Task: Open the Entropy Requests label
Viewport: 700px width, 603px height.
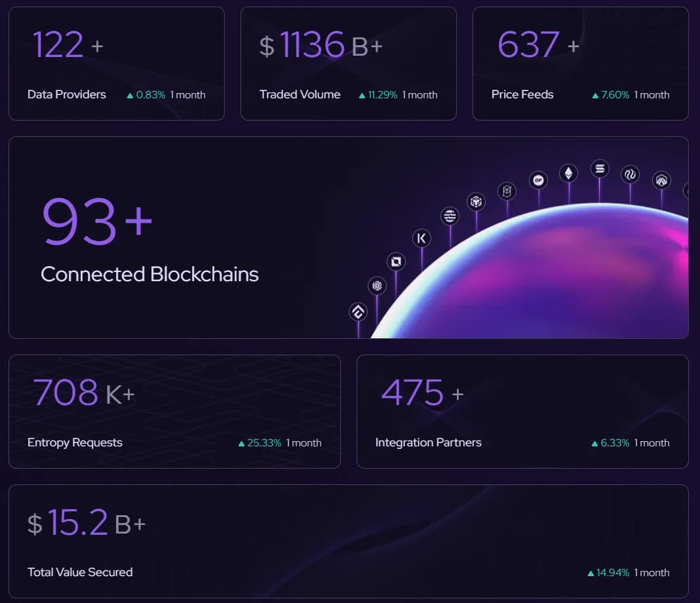Action: [x=75, y=442]
